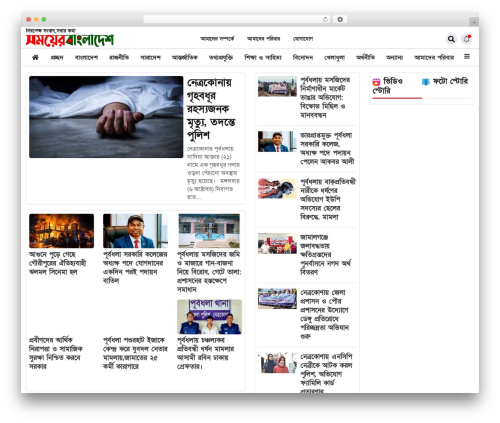Select সারাদেশ from the navigation bar
This screenshot has height=423, width=500.
[x=150, y=58]
